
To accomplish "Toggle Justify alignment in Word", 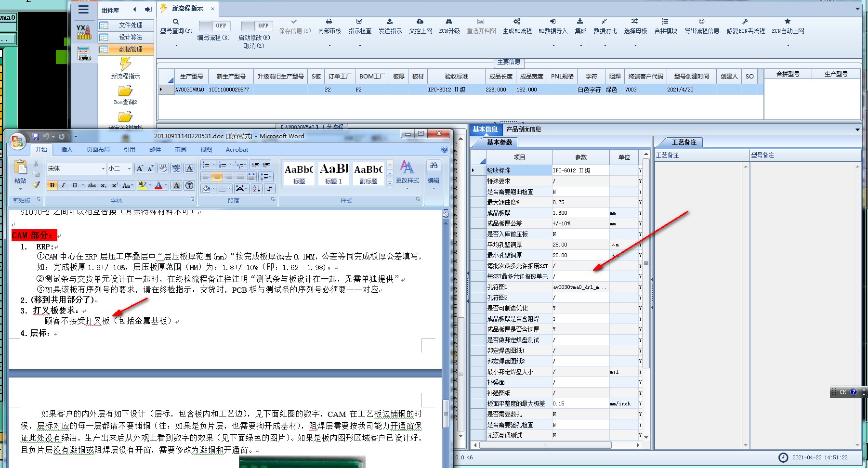I will tap(240, 177).
